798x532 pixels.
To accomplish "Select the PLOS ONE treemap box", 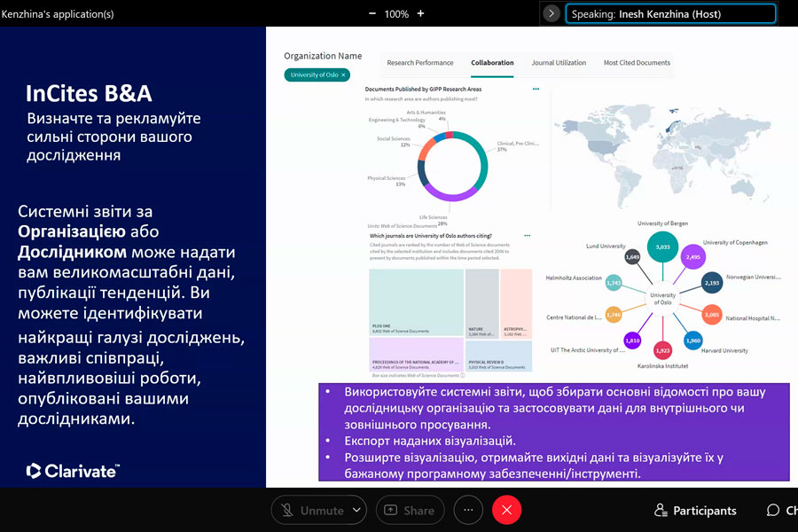I will pos(417,302).
